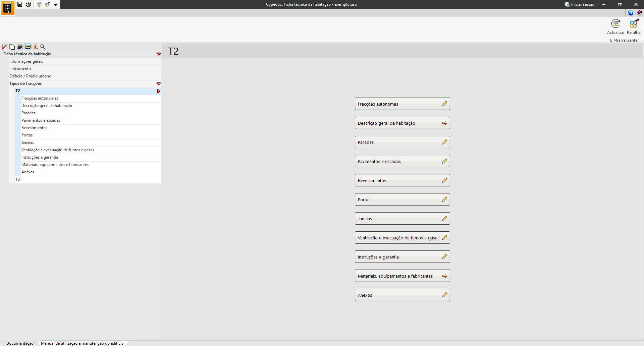
Task: Select Portas in the left tree
Action: point(91,135)
